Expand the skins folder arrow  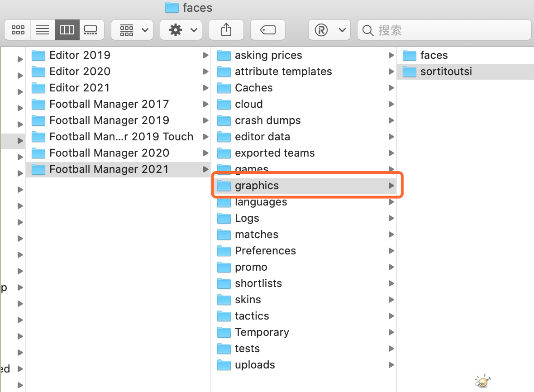point(391,300)
